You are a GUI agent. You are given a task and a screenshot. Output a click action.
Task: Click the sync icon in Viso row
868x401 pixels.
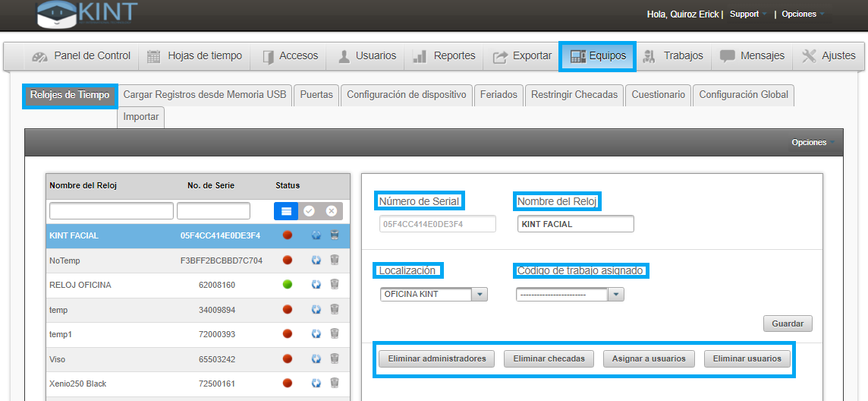point(316,359)
